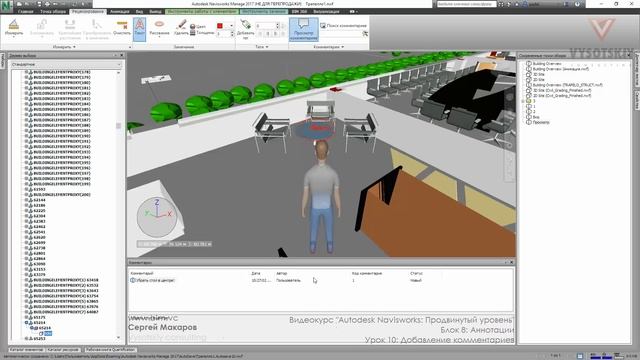Select the Просмотр saved viewpoint
The width and height of the screenshot is (640, 360).
coord(541,122)
